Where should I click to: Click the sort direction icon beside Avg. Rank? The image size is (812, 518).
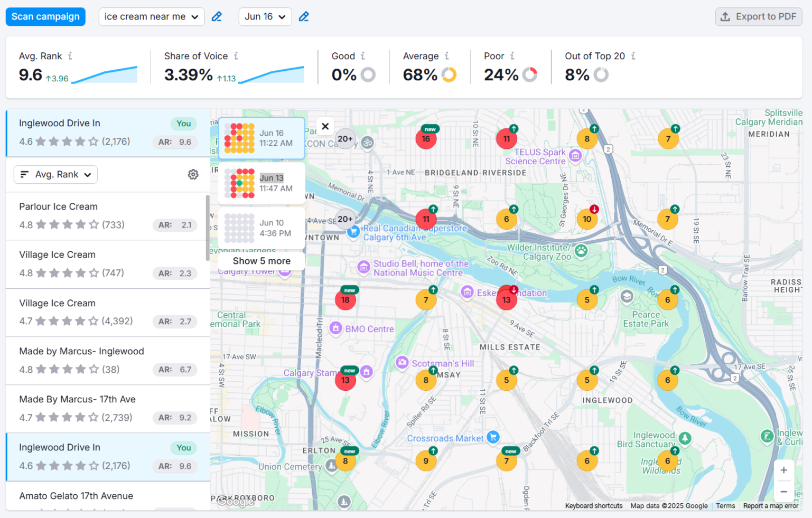tap(24, 174)
